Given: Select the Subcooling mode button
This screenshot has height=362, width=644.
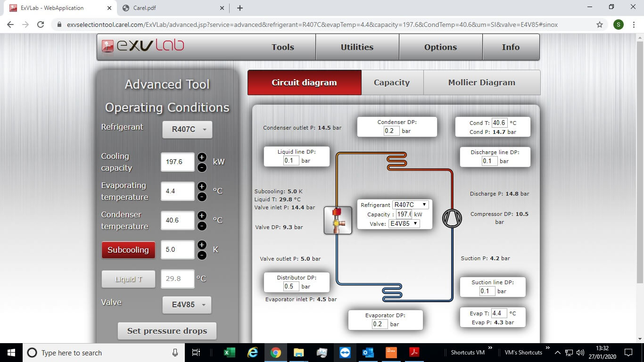Looking at the screenshot, I should point(128,250).
